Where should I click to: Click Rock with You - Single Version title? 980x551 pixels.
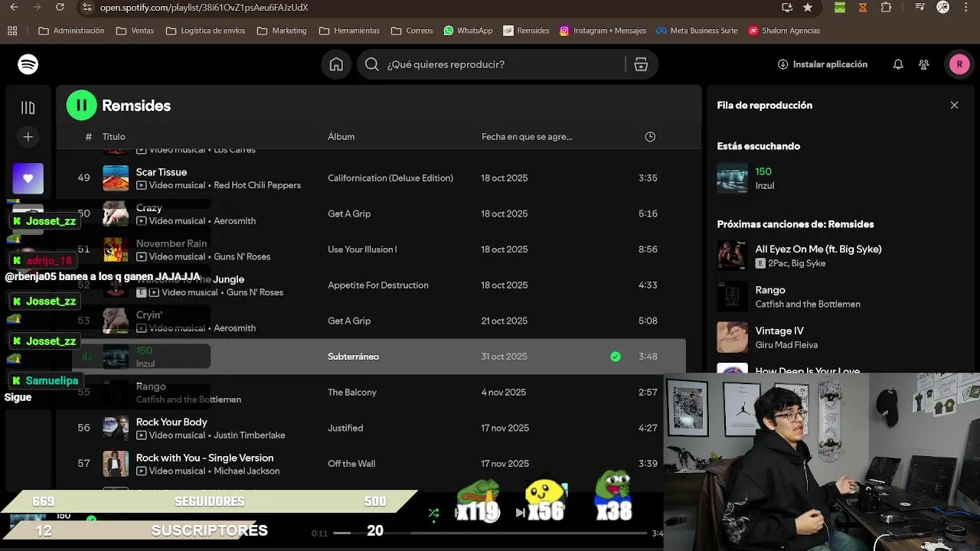point(204,458)
